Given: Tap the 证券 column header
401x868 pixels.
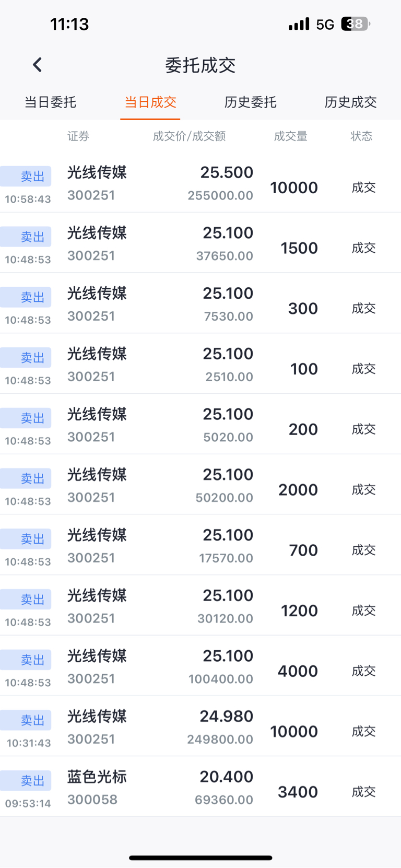Looking at the screenshot, I should pos(78,136).
